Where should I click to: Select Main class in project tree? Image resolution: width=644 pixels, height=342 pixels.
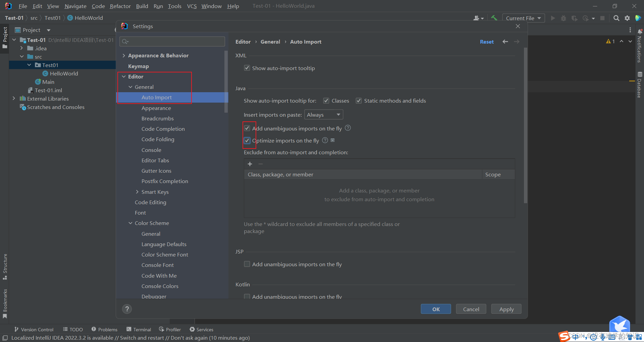48,82
